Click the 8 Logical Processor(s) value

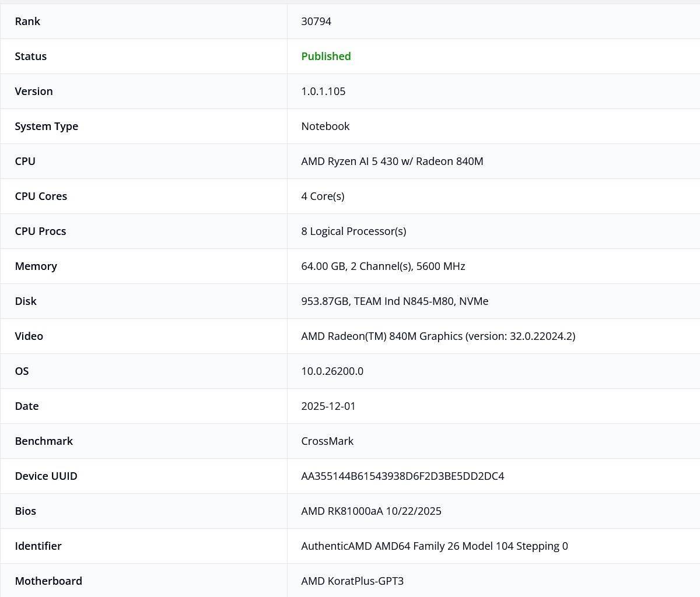point(353,231)
